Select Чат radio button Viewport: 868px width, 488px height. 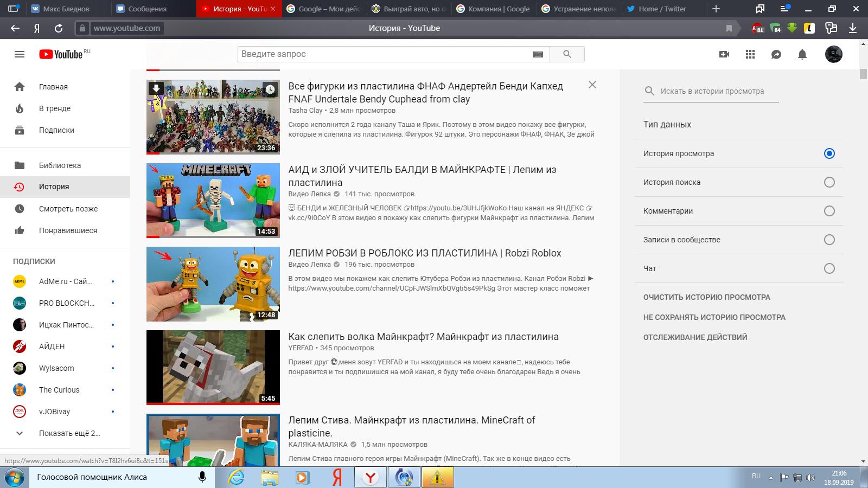click(x=829, y=268)
